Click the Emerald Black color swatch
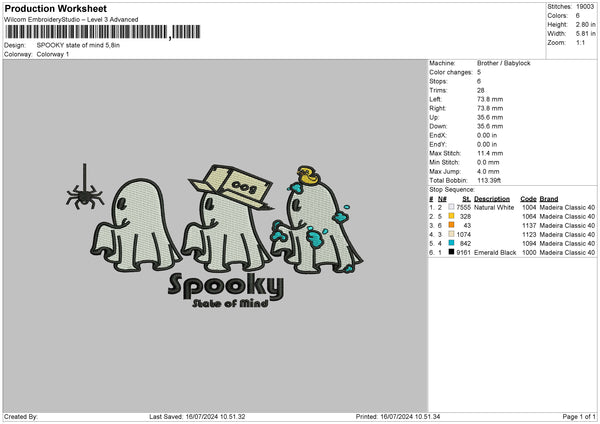Screen dimensions: 600x424 [452, 252]
